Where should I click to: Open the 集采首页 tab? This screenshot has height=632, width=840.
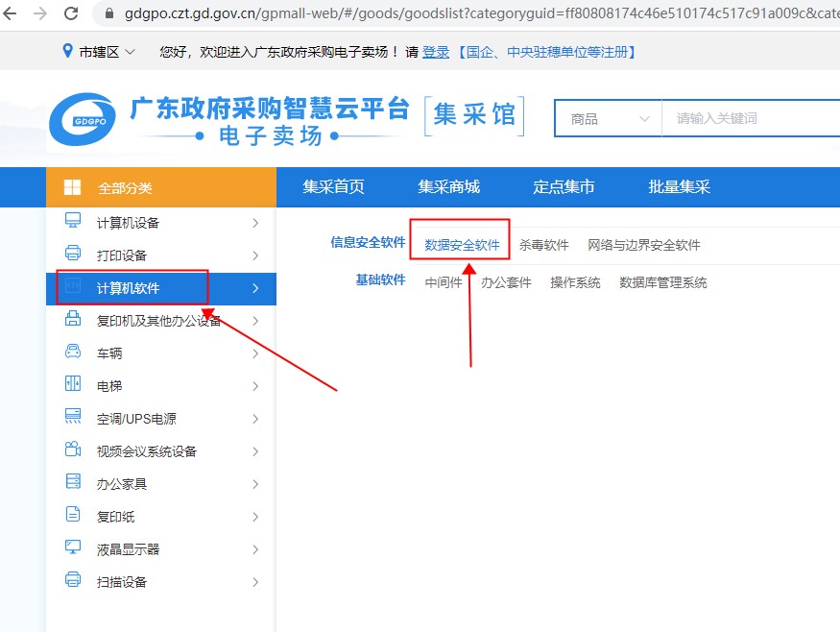tap(333, 186)
